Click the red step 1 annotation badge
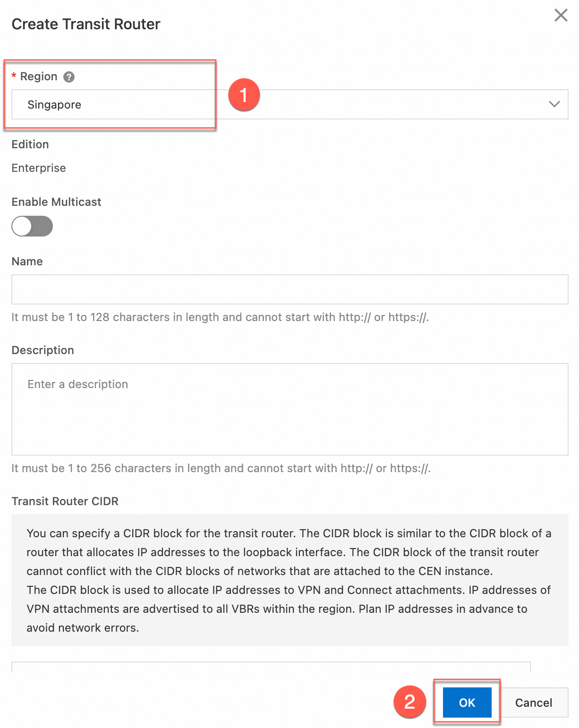Screen dimensions: 579x728 click(x=244, y=95)
